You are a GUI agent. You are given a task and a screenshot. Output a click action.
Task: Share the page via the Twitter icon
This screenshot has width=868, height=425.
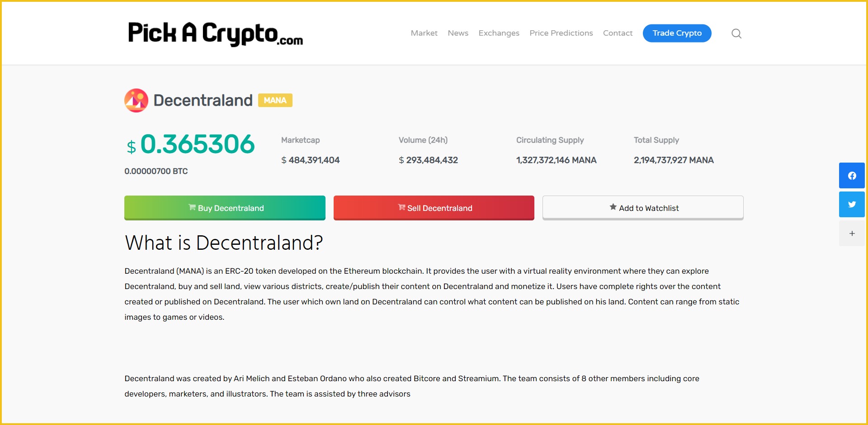point(852,204)
